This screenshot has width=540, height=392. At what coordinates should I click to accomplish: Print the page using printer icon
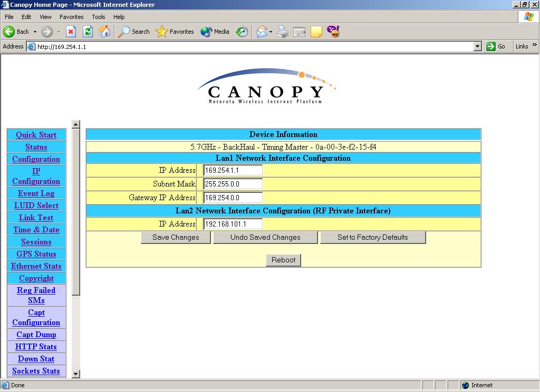pos(283,32)
